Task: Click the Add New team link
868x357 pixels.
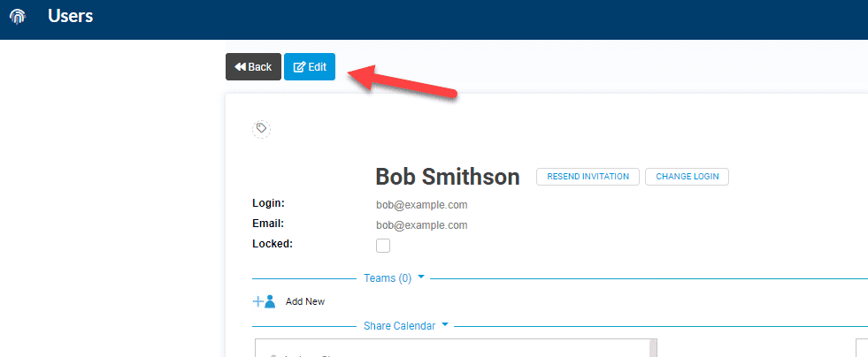Action: click(x=305, y=301)
